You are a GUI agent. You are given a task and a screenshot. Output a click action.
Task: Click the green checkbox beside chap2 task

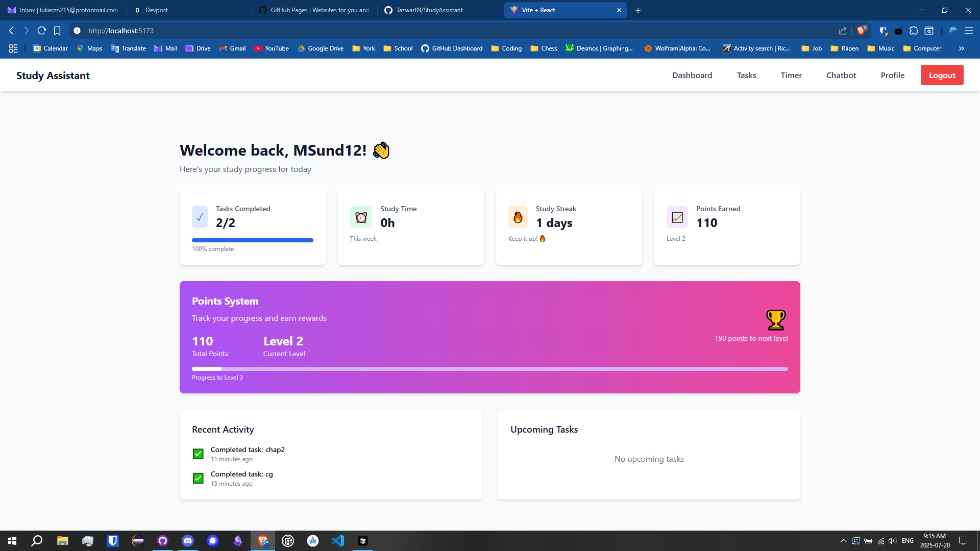198,454
